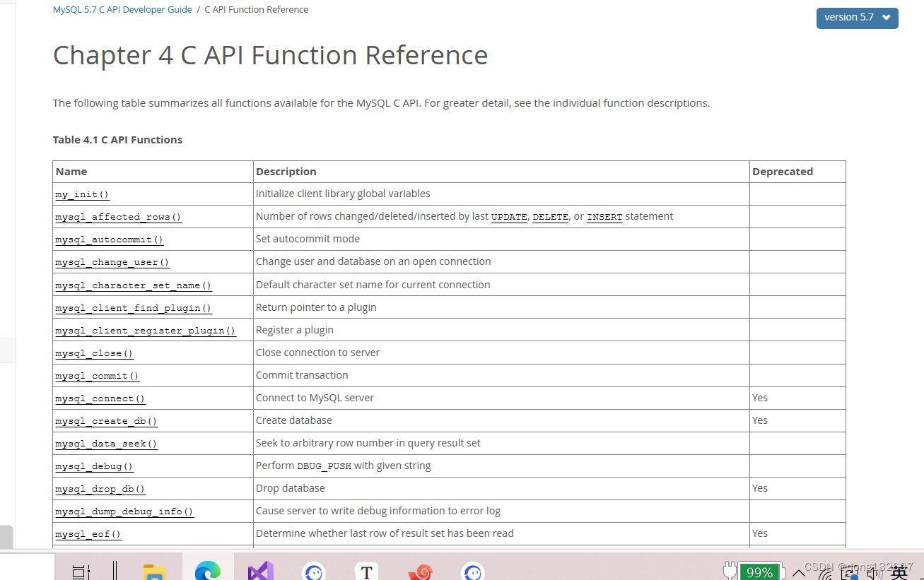Show hidden system tray icons chevron
The height and width of the screenshot is (580, 924).
coord(799,572)
